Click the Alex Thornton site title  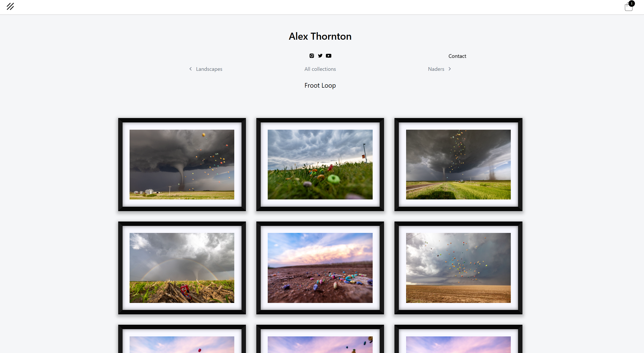[320, 36]
